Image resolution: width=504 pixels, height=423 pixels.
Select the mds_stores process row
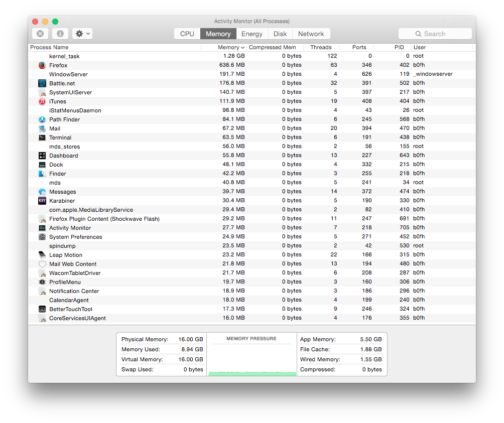pos(252,147)
